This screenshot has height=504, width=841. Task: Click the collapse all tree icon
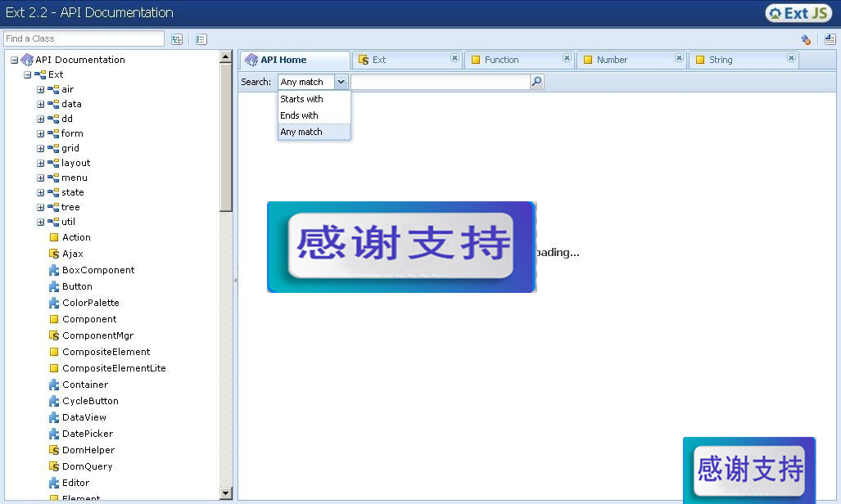pos(201,39)
